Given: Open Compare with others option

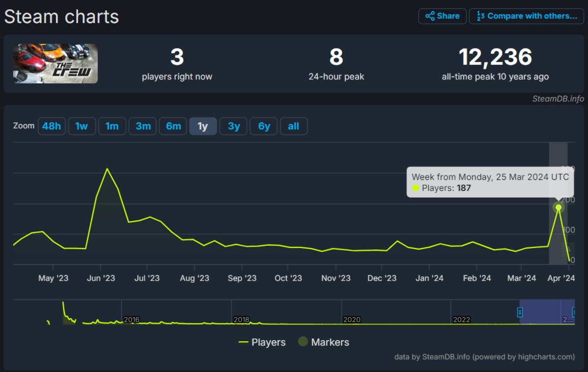Looking at the screenshot, I should coord(526,16).
